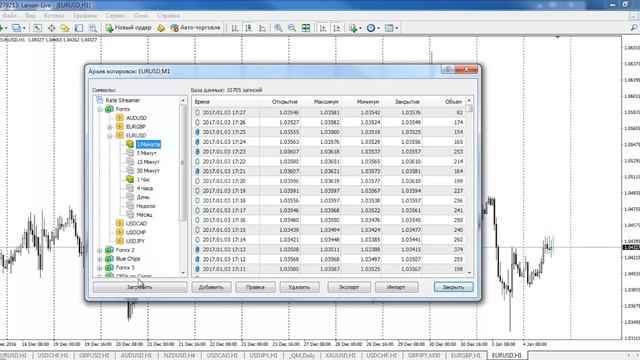Expand the Blue Chips group
Viewport: 640px width, 360px height.
point(100,259)
